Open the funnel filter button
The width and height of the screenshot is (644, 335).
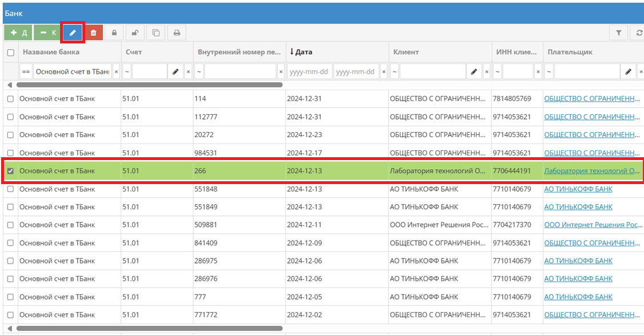click(618, 33)
